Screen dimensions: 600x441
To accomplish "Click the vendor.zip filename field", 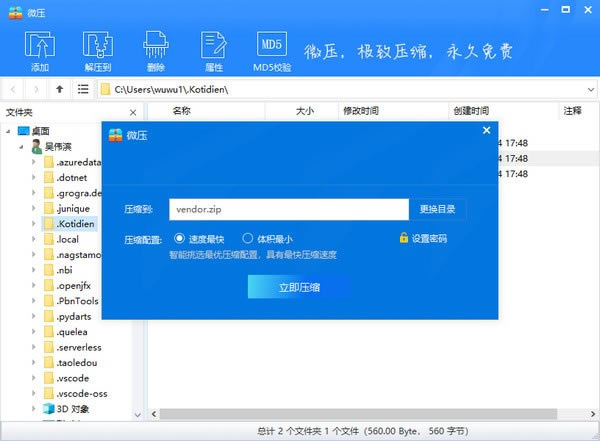I will click(x=288, y=209).
